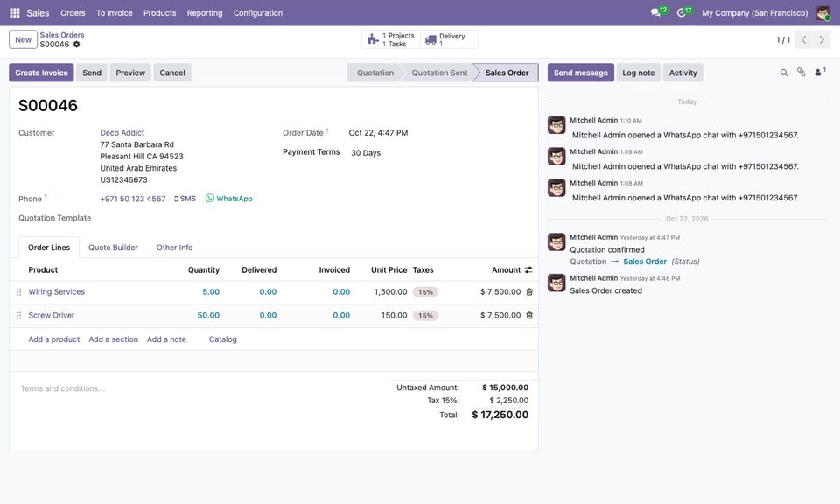Select the Order Lines tab
The height and width of the screenshot is (504, 840).
tap(49, 248)
